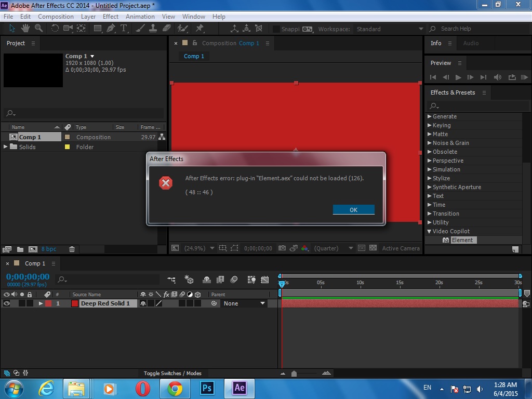Select the Pen tool
532x399 pixels.
(111, 29)
